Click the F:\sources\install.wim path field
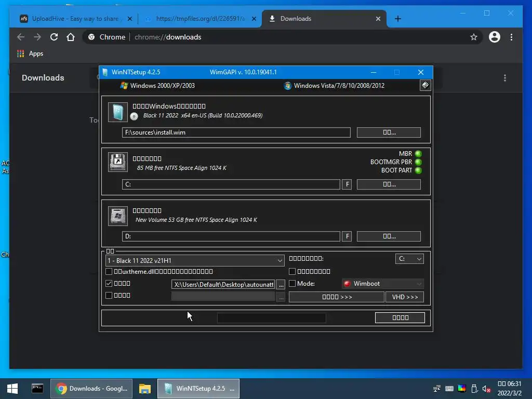Screen dimensions: 532x399 coord(236,132)
